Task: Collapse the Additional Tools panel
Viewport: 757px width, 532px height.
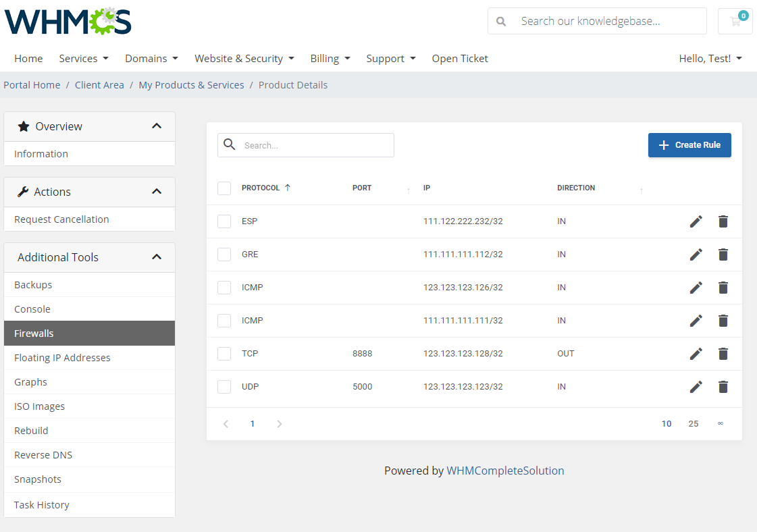Action: [x=157, y=257]
